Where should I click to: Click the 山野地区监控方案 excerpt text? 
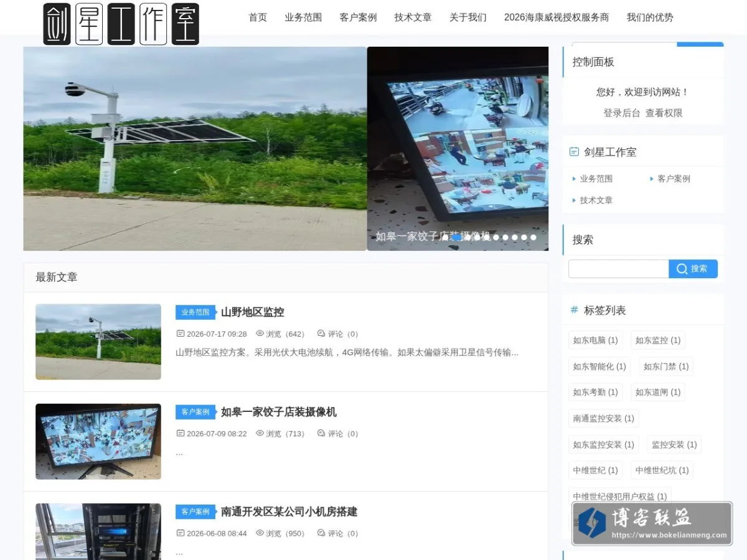pyautogui.click(x=347, y=352)
